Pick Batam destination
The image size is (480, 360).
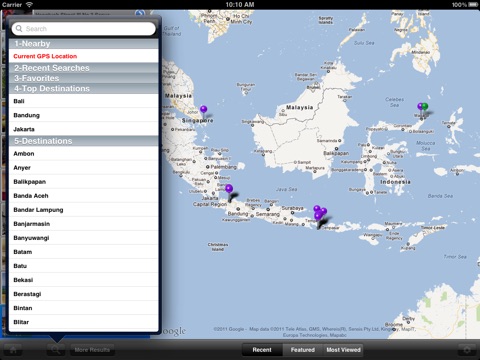(x=83, y=252)
